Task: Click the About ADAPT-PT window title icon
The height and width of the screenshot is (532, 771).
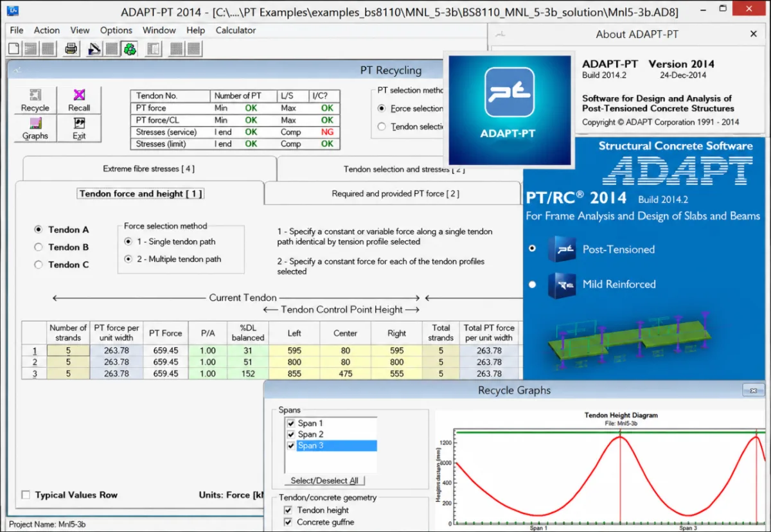Action: point(501,34)
